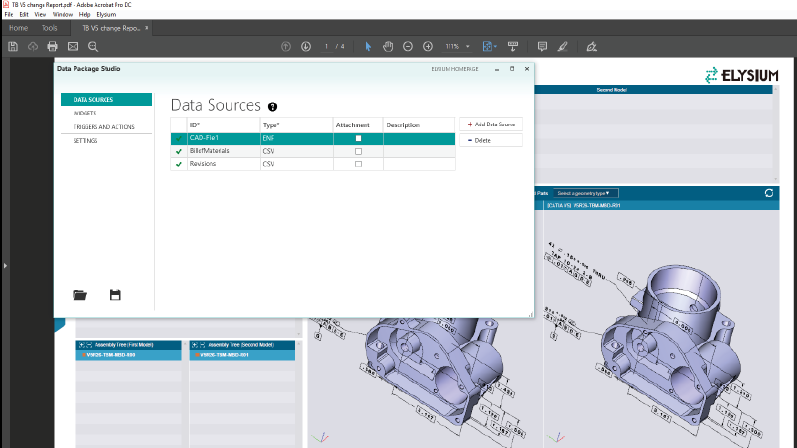Open the Elysium menu

[x=106, y=15]
